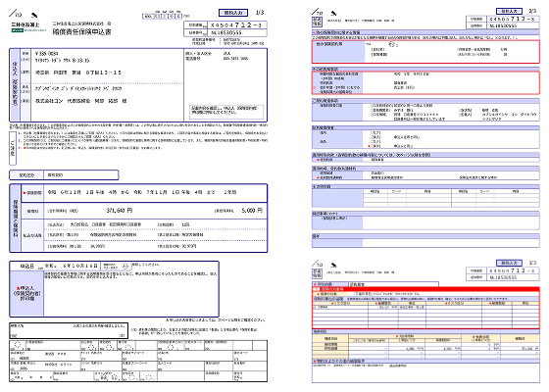Click the pen icon on the first page header
The width and height of the screenshot is (549, 392).
click(34, 15)
